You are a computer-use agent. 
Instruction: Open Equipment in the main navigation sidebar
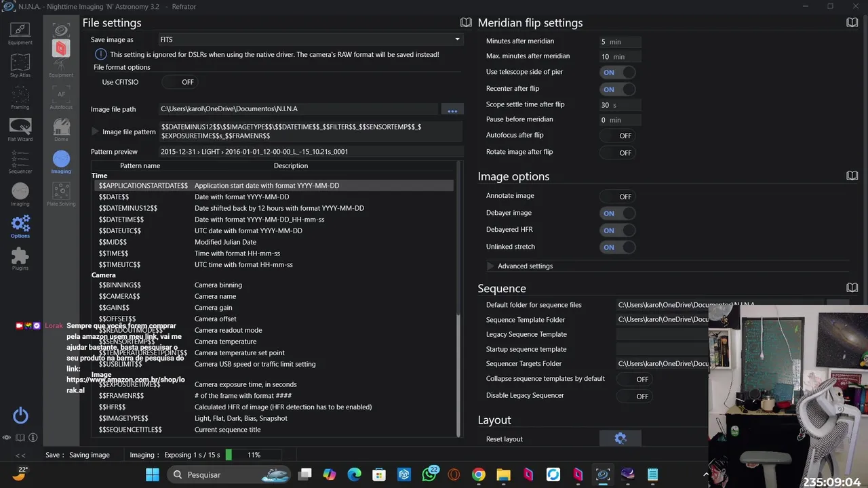point(20,33)
